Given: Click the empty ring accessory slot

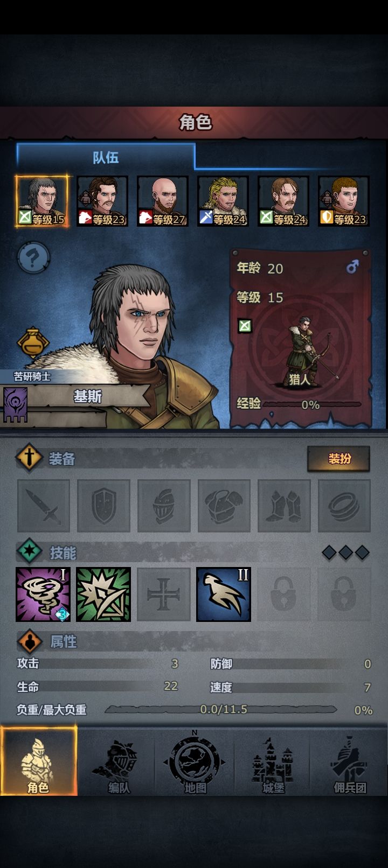Looking at the screenshot, I should point(344,506).
